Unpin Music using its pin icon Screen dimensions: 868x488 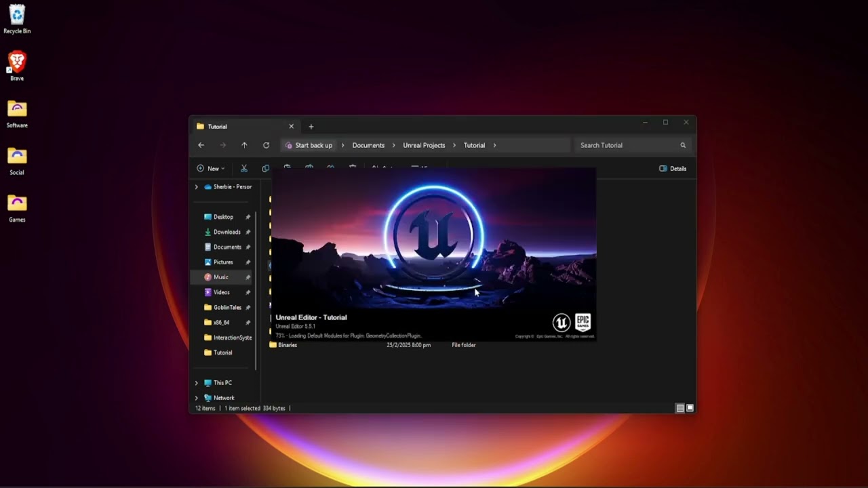248,277
